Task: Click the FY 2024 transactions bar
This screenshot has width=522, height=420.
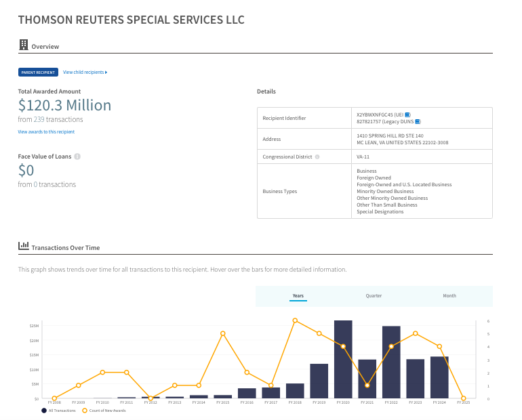Action: [439, 377]
